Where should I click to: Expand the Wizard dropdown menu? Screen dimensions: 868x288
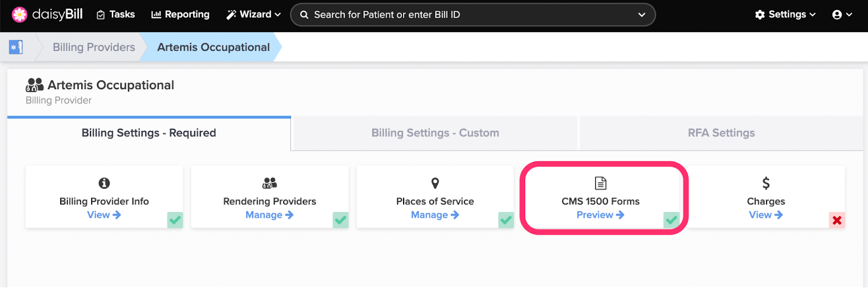pyautogui.click(x=253, y=15)
